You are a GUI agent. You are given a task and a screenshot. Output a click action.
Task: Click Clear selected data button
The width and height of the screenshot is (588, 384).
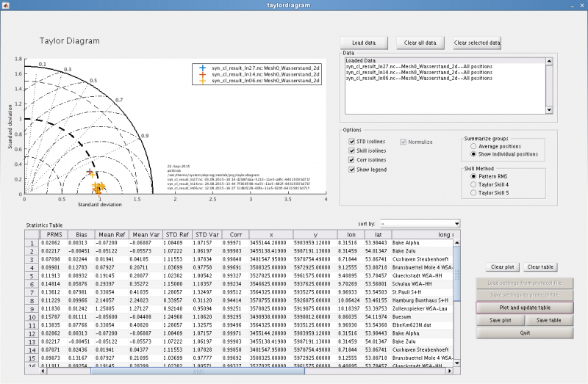477,43
